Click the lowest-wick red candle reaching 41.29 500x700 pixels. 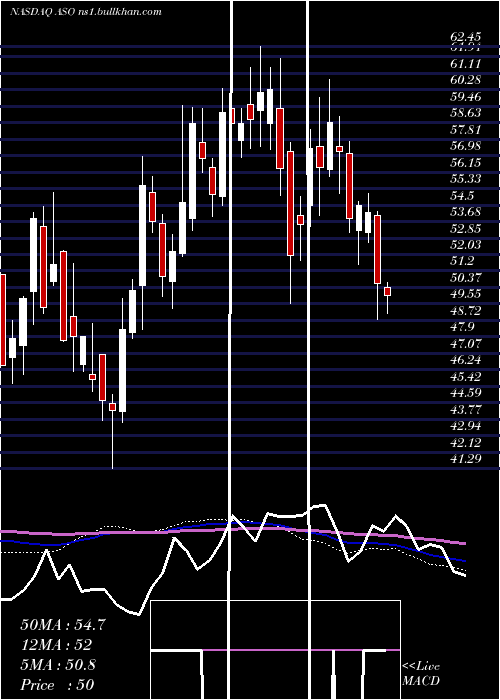[x=112, y=407]
